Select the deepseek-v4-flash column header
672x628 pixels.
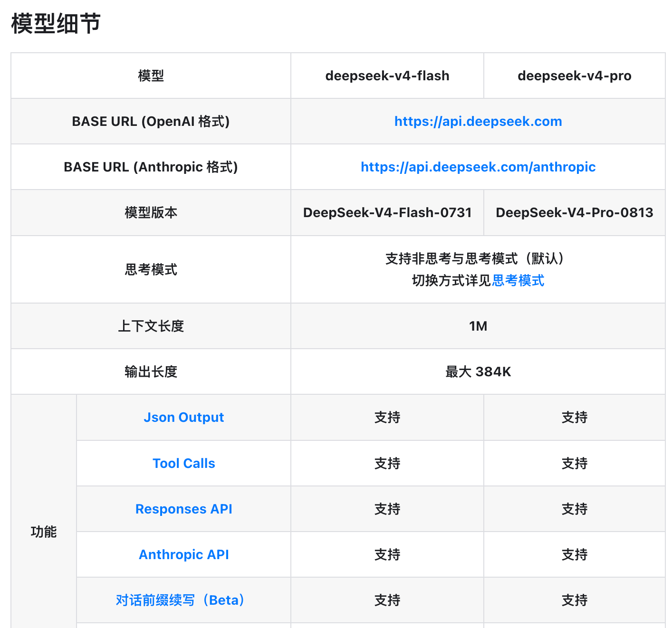[387, 76]
